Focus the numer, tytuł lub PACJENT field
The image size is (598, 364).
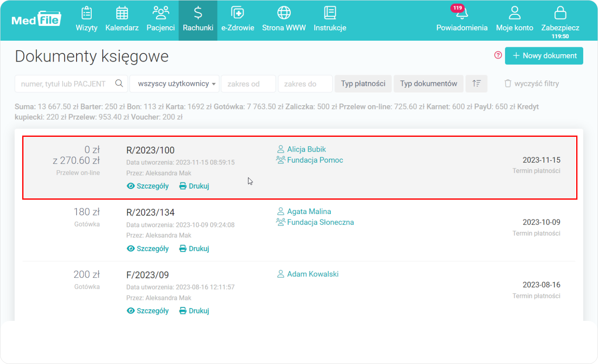pos(71,84)
